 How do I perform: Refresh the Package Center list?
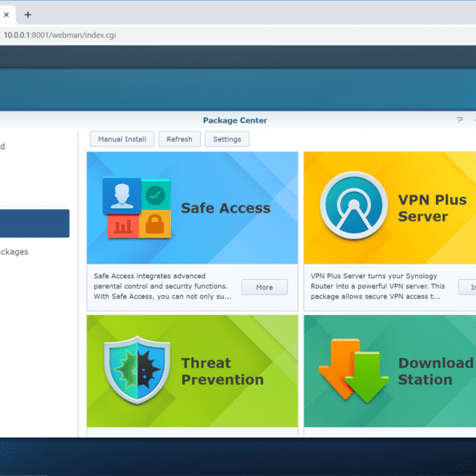tap(179, 139)
